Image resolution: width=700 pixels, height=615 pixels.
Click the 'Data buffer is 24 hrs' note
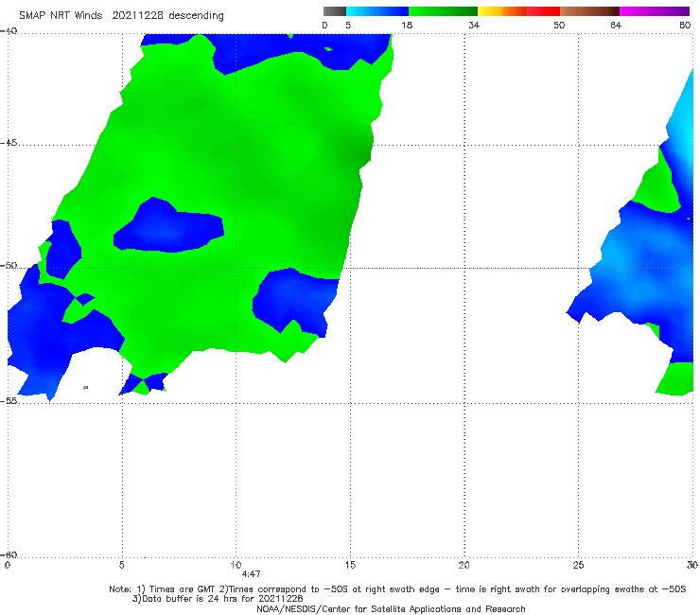click(x=218, y=599)
